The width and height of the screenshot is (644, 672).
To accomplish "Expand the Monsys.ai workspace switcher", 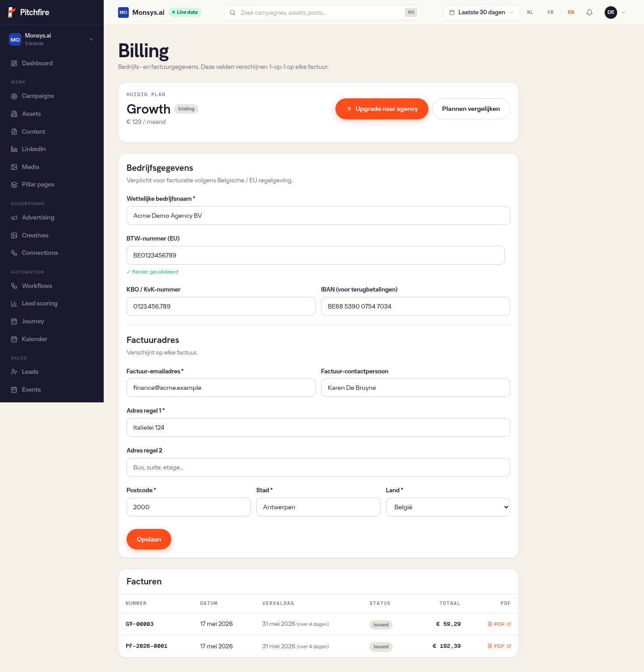I will [52, 39].
